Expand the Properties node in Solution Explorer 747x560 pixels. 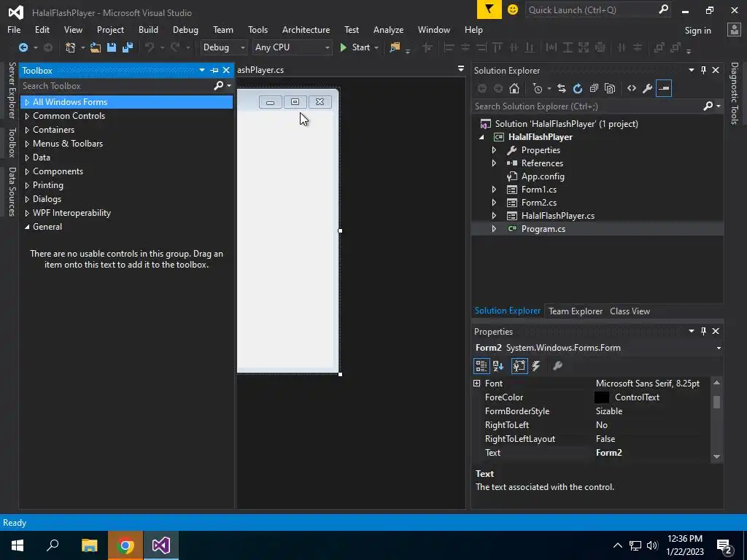494,150
